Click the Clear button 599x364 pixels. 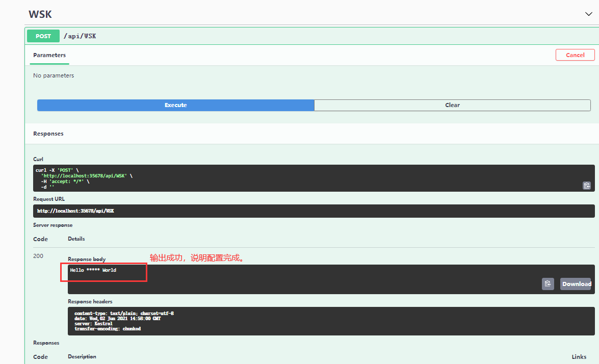pos(452,105)
